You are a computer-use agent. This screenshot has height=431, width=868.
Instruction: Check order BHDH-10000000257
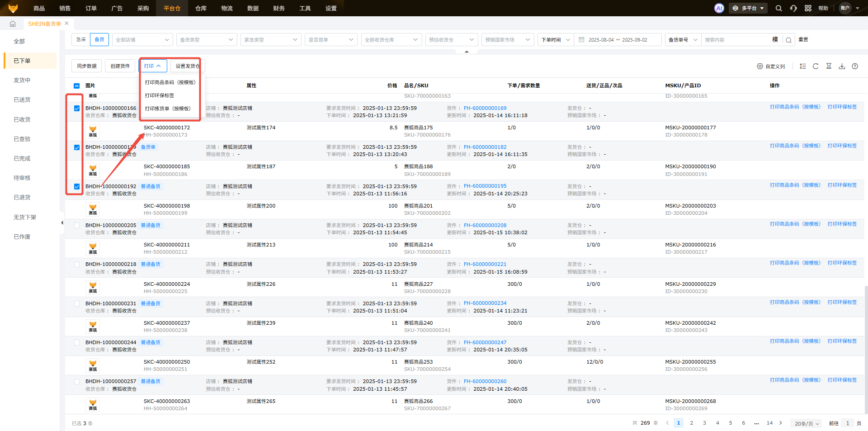(77, 382)
